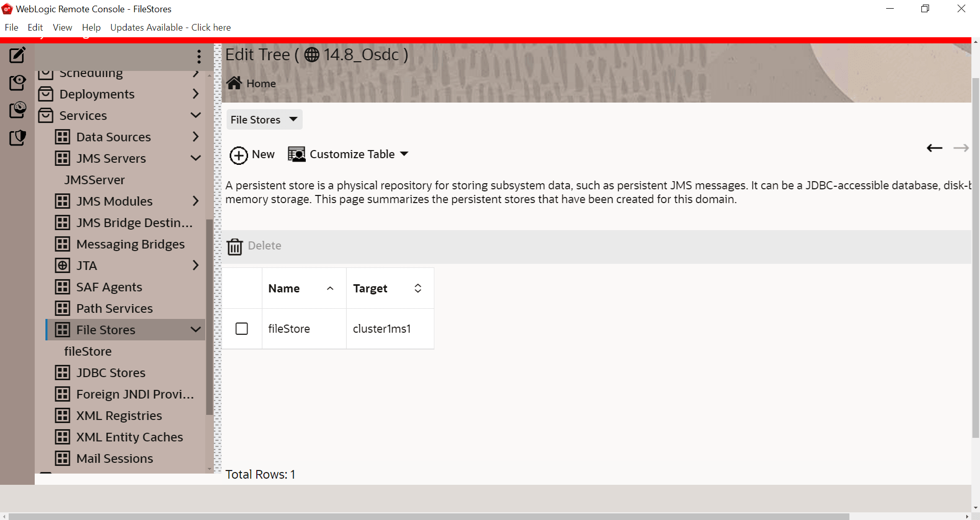Click the Customize Table icon

click(297, 154)
